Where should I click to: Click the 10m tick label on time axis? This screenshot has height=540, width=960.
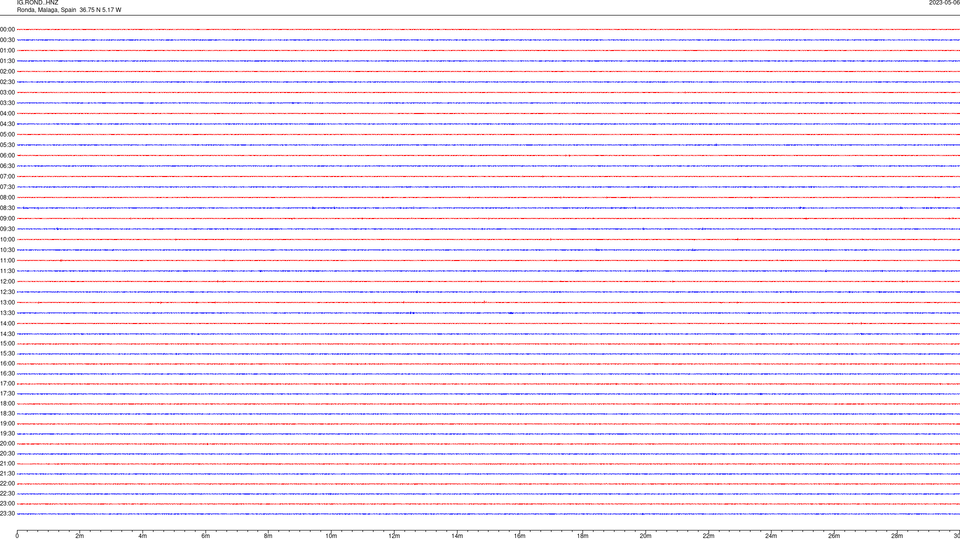pos(331,536)
